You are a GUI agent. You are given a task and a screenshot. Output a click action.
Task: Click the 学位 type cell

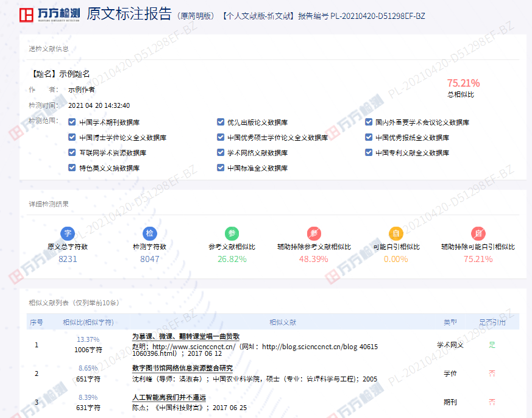450,374
